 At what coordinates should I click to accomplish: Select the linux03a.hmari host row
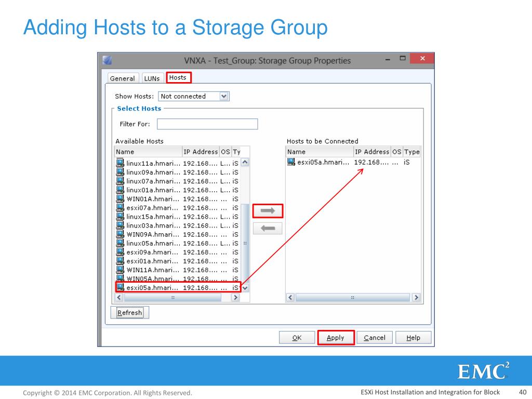(178, 225)
